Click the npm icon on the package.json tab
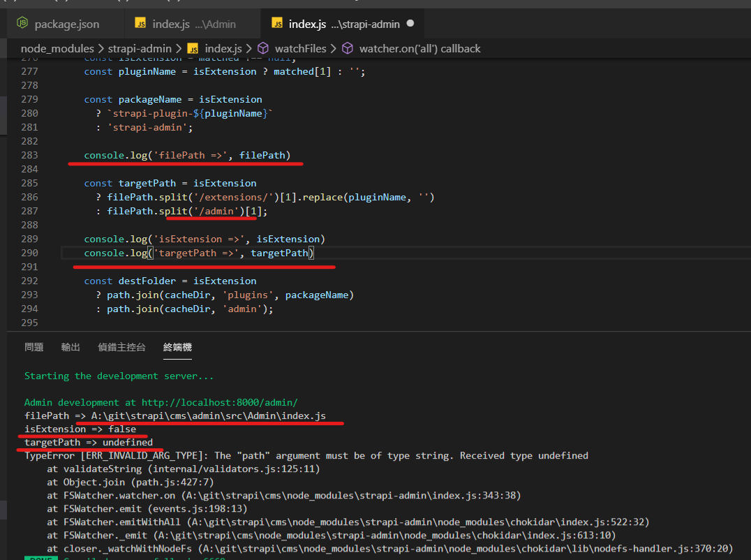Screen dimensions: 751x560 pos(22,23)
